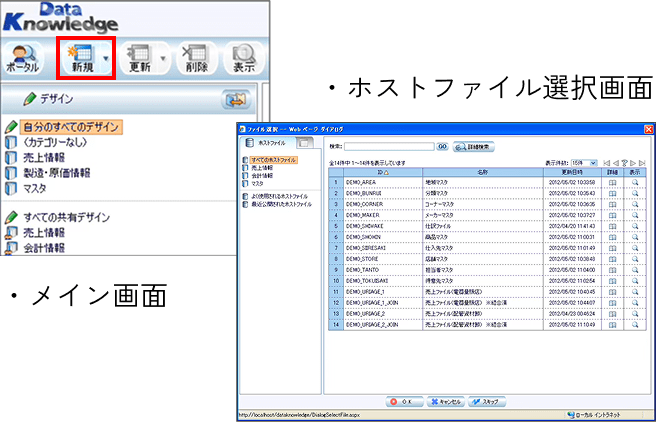Focus the 検索 search input field

(x=389, y=147)
